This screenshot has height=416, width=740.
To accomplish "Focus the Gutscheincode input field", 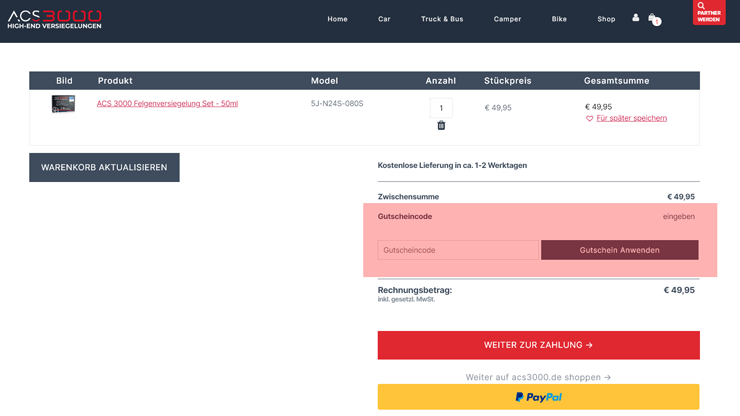I will (x=458, y=250).
